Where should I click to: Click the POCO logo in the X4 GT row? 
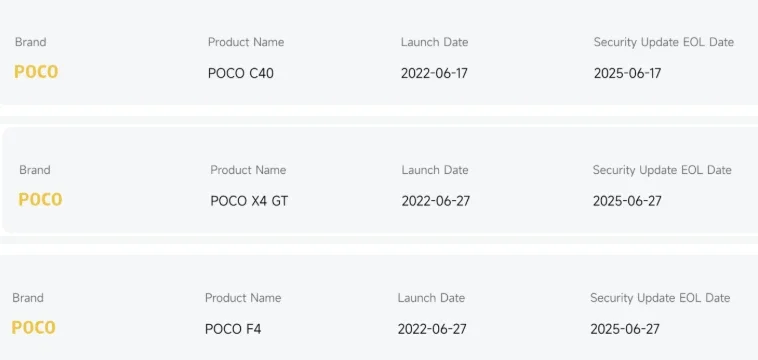click(40, 200)
